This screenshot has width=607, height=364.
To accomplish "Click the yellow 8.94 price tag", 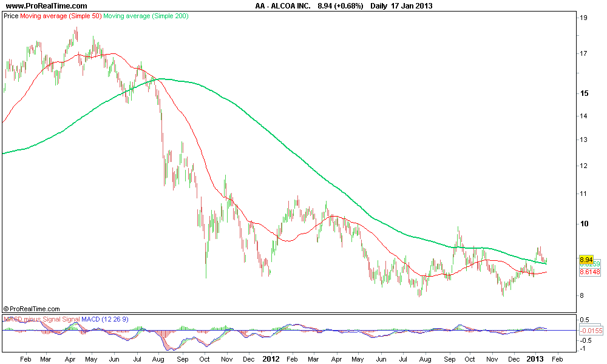I will click(586, 259).
